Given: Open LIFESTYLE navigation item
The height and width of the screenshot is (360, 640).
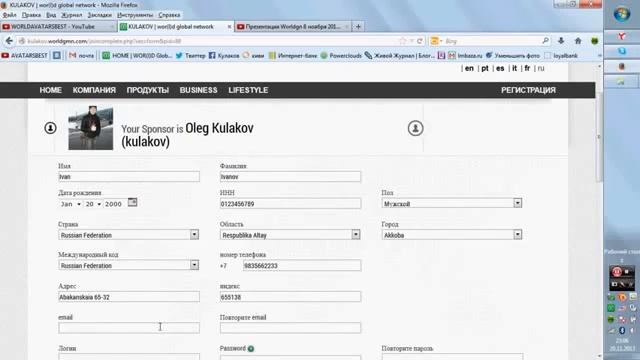Looking at the screenshot, I should coord(248,90).
